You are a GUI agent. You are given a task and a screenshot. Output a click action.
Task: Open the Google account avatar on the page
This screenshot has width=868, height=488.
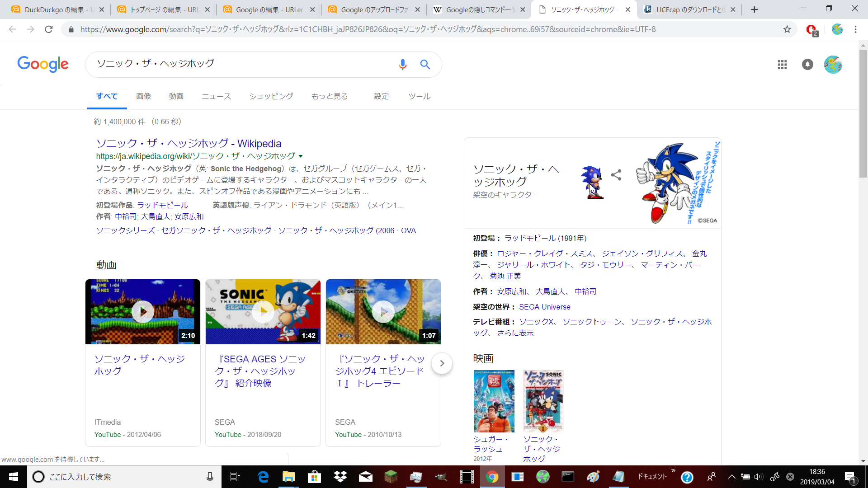[x=833, y=65]
